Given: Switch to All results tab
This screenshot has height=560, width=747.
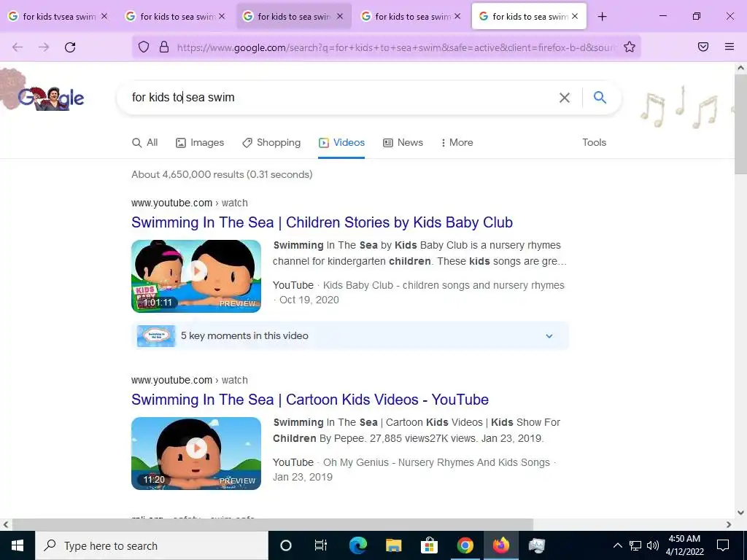Looking at the screenshot, I should (x=145, y=142).
